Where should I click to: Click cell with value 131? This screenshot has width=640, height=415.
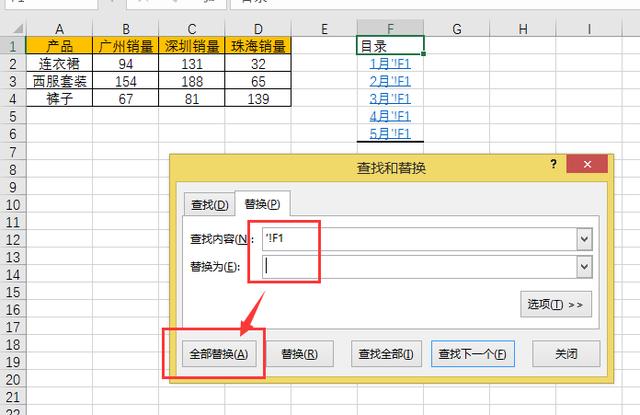[x=192, y=64]
